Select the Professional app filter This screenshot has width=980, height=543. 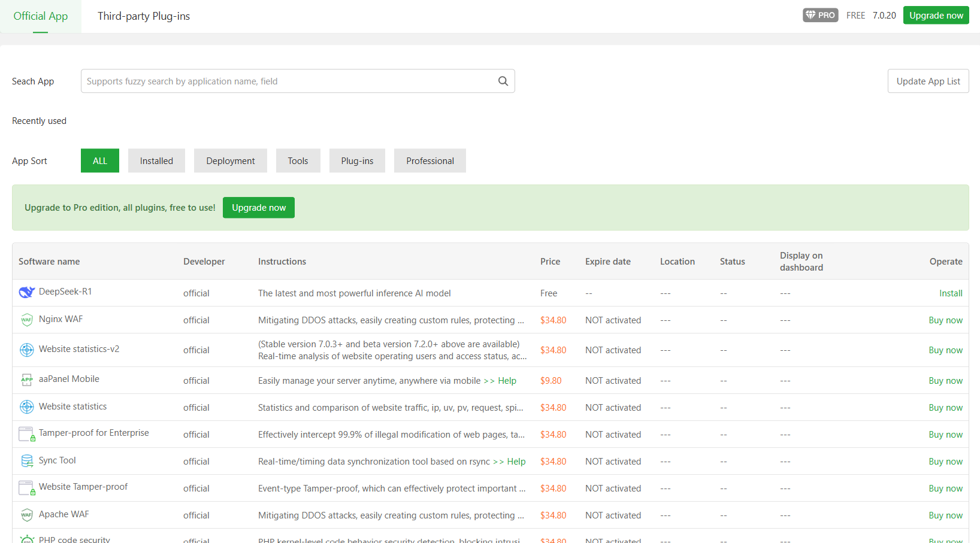click(x=429, y=161)
